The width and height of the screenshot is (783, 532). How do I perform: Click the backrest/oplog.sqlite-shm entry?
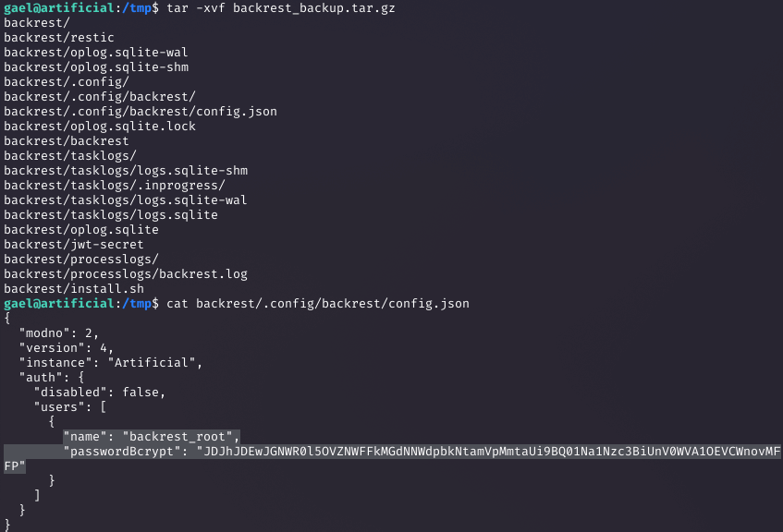pyautogui.click(x=96, y=66)
